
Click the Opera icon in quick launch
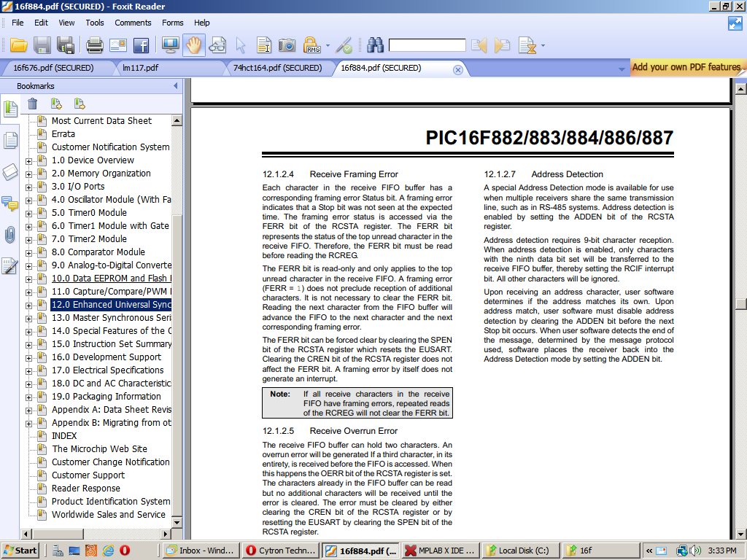pyautogui.click(x=125, y=551)
